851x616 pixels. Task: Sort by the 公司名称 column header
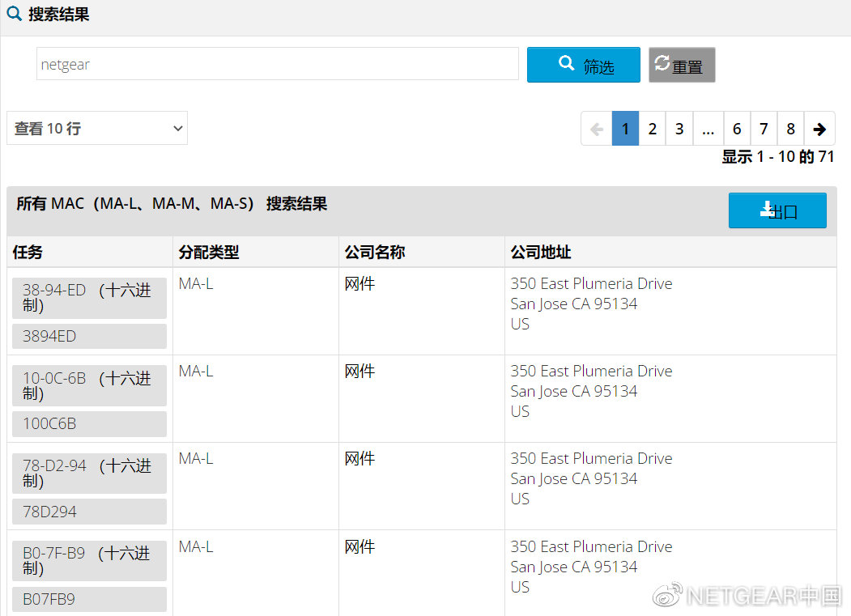[375, 253]
